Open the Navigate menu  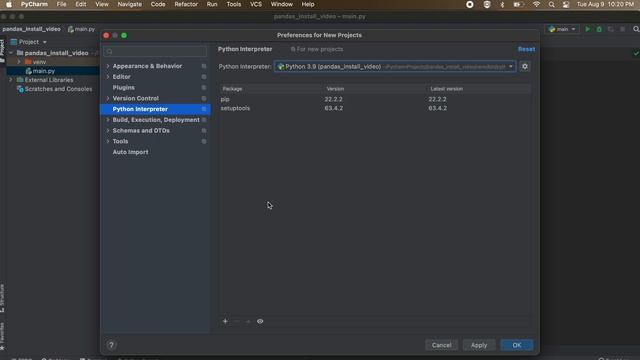click(130, 4)
